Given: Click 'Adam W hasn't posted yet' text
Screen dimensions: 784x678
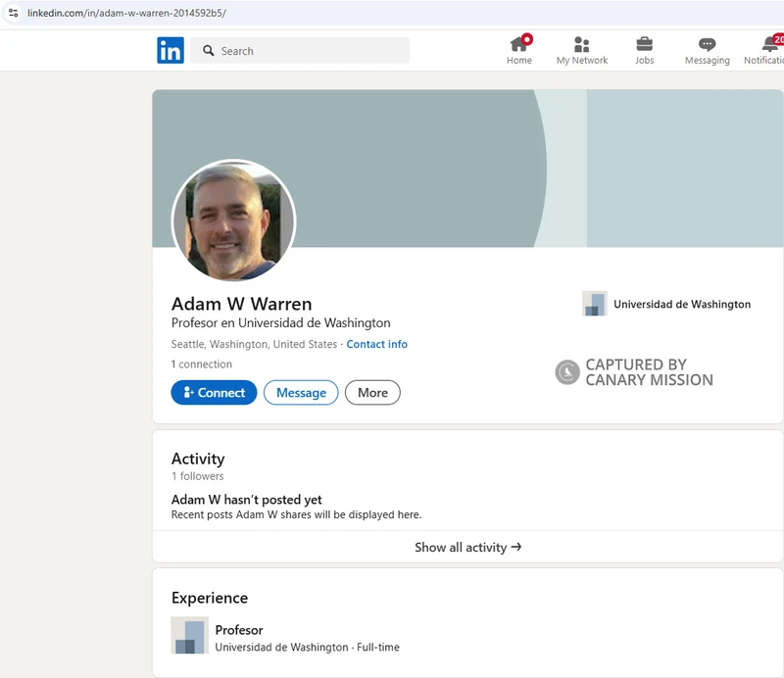Looking at the screenshot, I should (x=247, y=500).
